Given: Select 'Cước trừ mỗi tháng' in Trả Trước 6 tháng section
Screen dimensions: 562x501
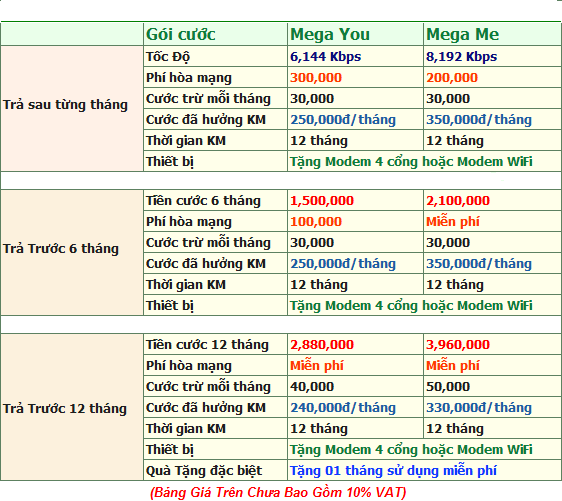Looking at the screenshot, I should [208, 243].
